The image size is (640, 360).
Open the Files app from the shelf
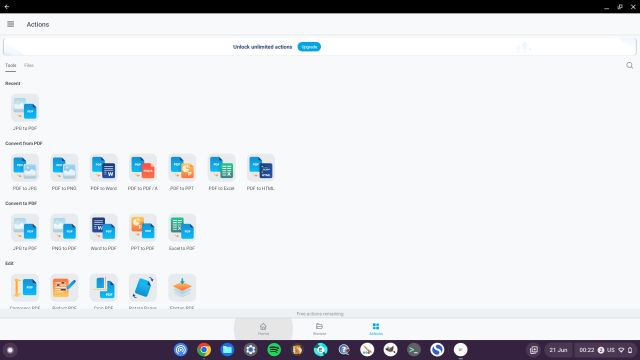coord(227,350)
